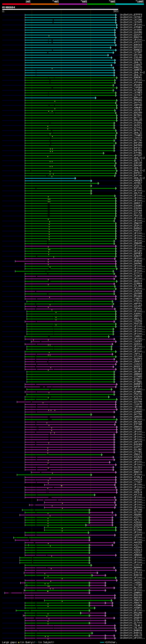Viewport: 146px width, 644px height.
Task: Select hit label UniRef100_B4JZU9
Action: (131, 588)
